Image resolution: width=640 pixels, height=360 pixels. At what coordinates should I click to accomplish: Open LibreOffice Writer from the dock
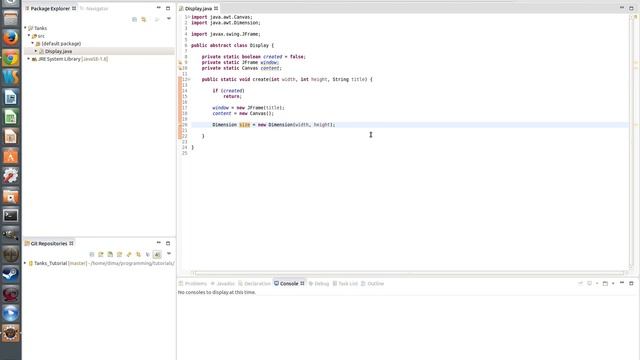coord(11,97)
